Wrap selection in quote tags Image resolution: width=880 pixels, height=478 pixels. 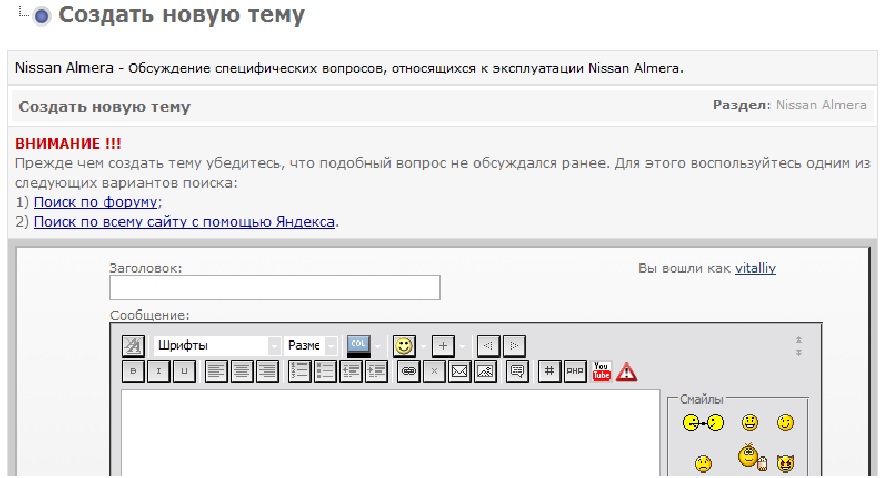pos(517,371)
